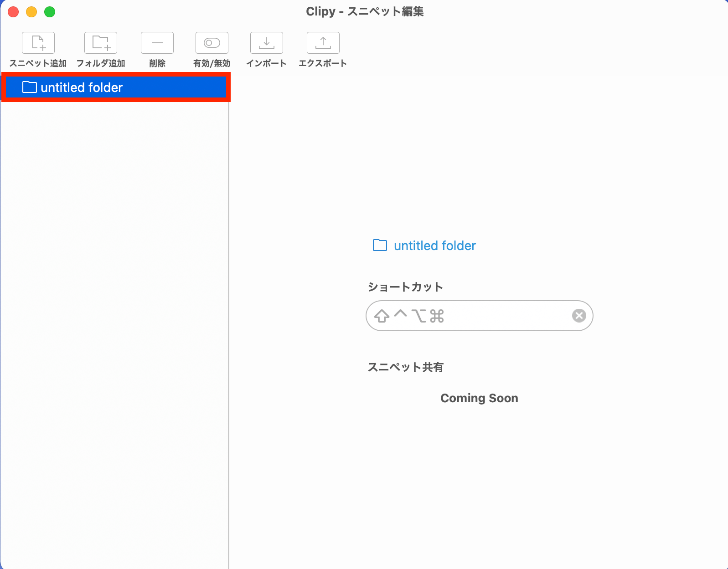This screenshot has width=728, height=569.
Task: Click the import download-arrow icon
Action: pos(267,43)
